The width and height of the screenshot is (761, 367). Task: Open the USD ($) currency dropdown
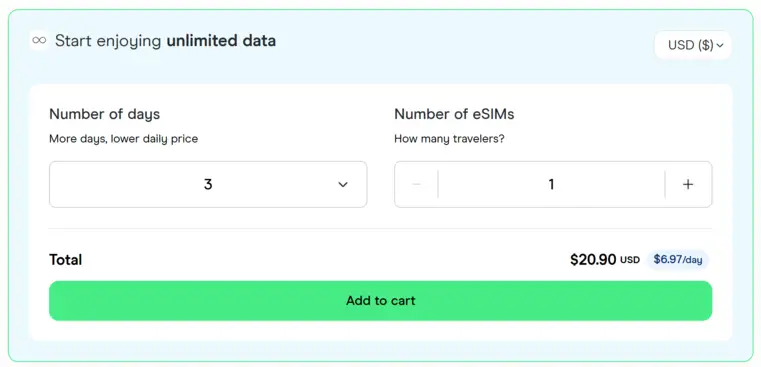693,45
